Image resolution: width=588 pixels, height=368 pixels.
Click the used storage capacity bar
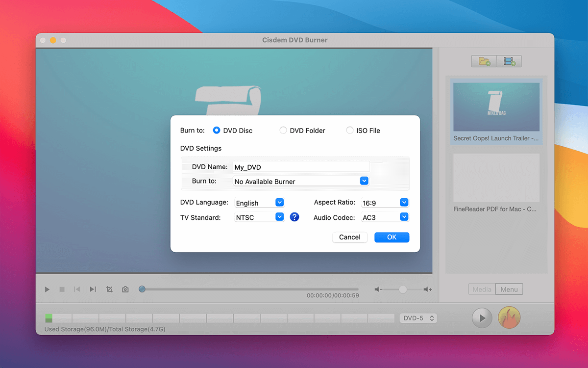pyautogui.click(x=220, y=318)
